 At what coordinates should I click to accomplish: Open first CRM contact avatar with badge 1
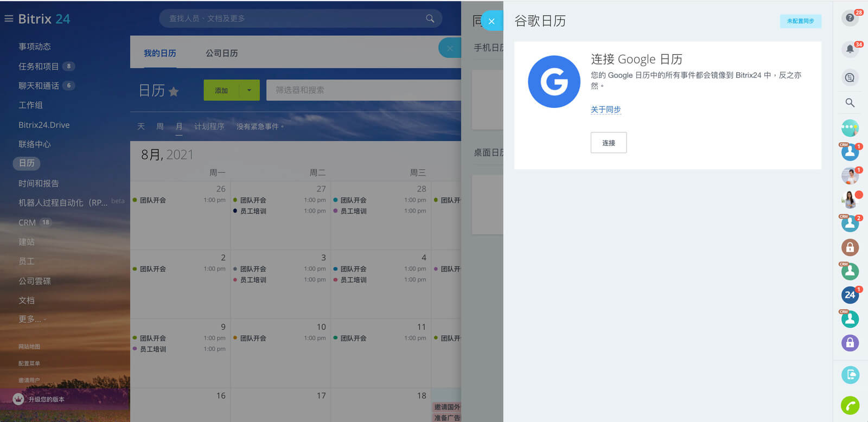pyautogui.click(x=850, y=152)
